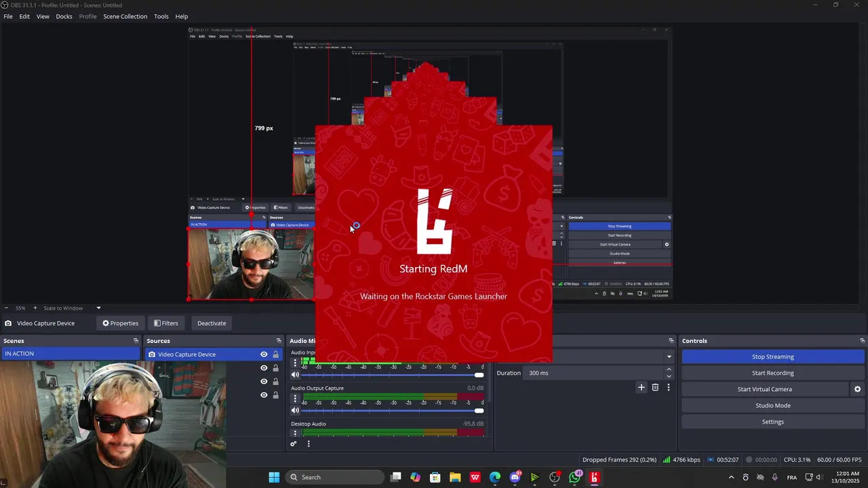Click the green bitrate bars icon in status bar
868x488 pixels.
click(x=667, y=460)
